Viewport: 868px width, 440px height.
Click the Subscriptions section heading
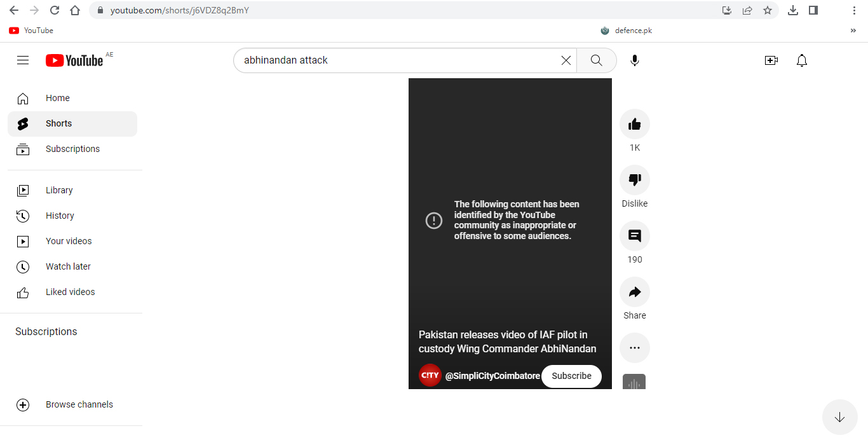(x=46, y=331)
